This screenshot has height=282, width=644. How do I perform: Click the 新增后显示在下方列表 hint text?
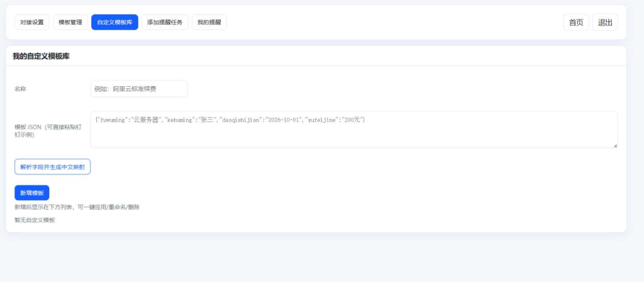(x=77, y=207)
